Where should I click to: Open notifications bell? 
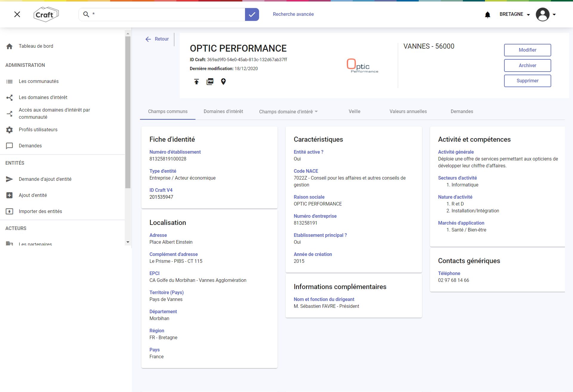pos(488,15)
